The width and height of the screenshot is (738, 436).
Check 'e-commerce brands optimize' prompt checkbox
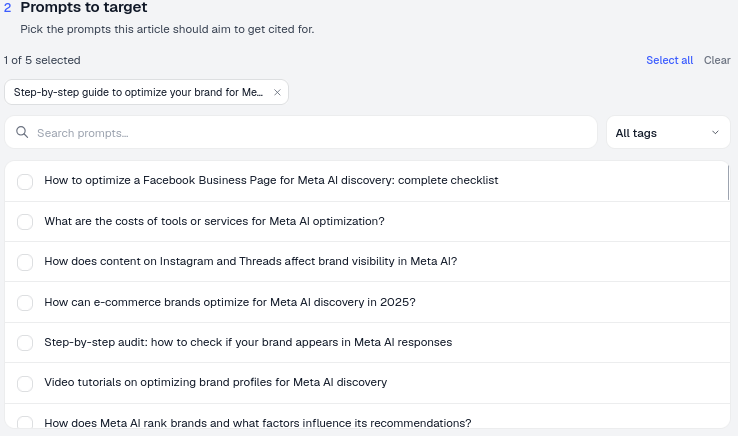coord(25,303)
